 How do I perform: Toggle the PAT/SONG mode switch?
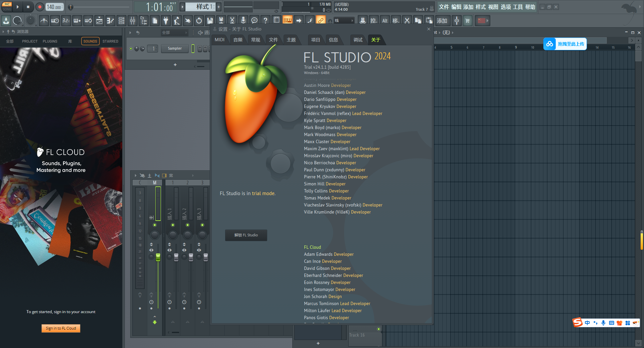click(x=7, y=7)
